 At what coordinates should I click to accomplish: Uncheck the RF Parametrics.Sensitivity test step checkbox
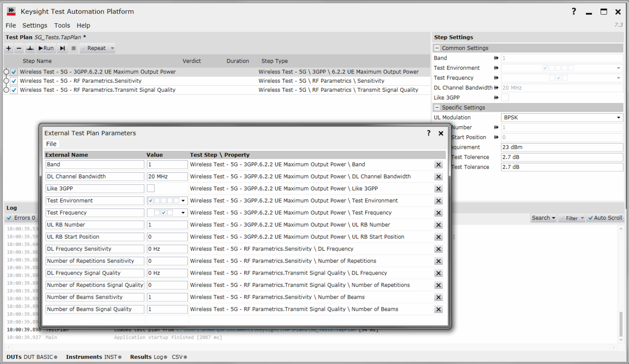click(13, 81)
